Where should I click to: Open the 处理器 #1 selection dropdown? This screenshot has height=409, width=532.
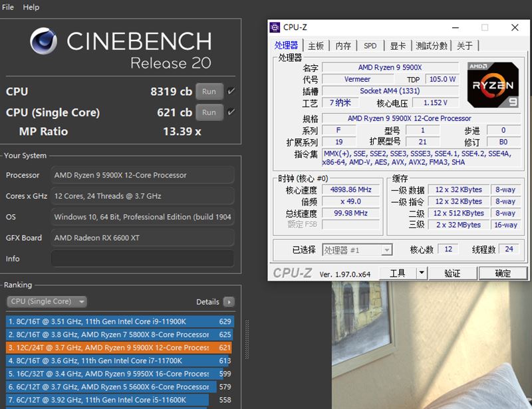click(x=357, y=250)
